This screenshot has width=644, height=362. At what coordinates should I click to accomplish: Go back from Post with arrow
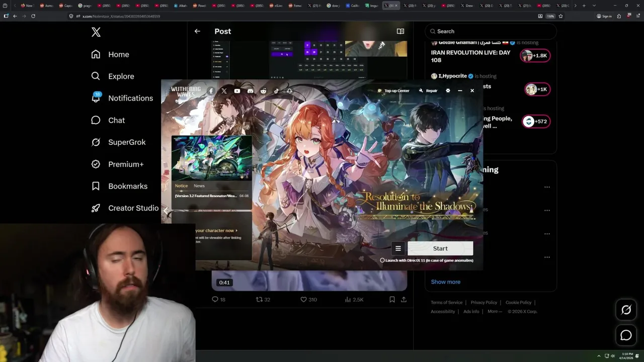[197, 31]
